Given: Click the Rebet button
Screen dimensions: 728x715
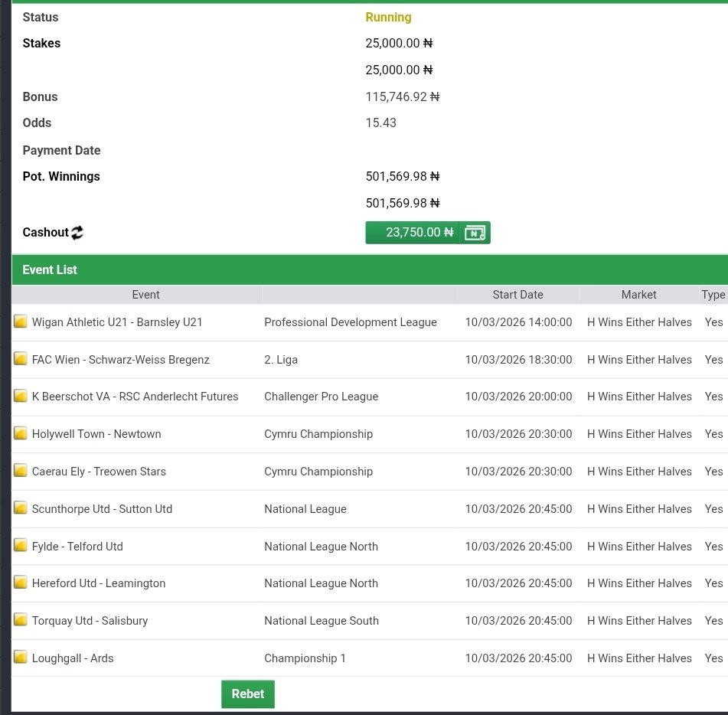Looking at the screenshot, I should point(248,694).
